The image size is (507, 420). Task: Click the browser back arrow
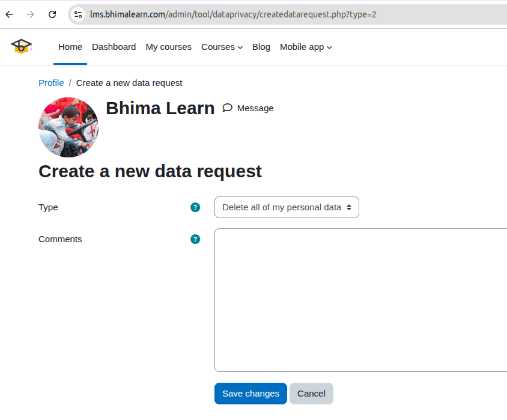9,14
